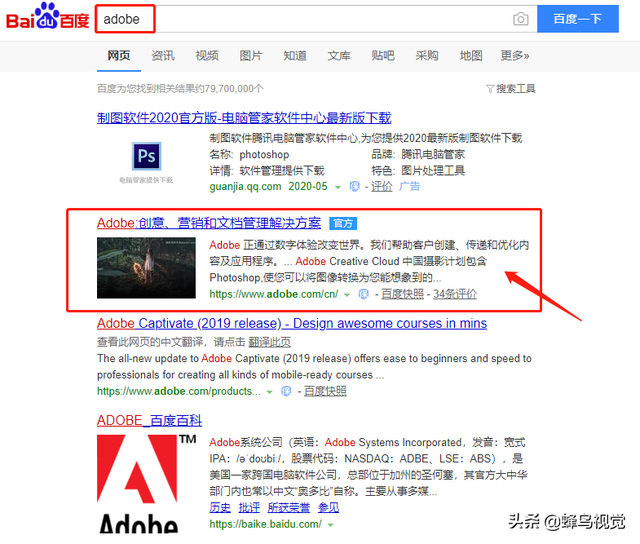Viewport: 640px width, 544px height.
Task: Open the ADOBE_百度百科 result
Action: click(149, 421)
